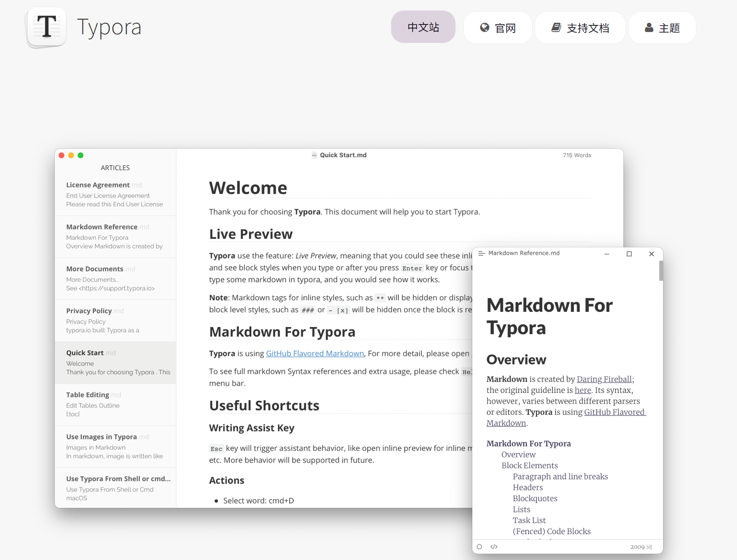The width and height of the screenshot is (737, 560).
Task: Open More Documents.md in the articles list
Action: (x=115, y=278)
